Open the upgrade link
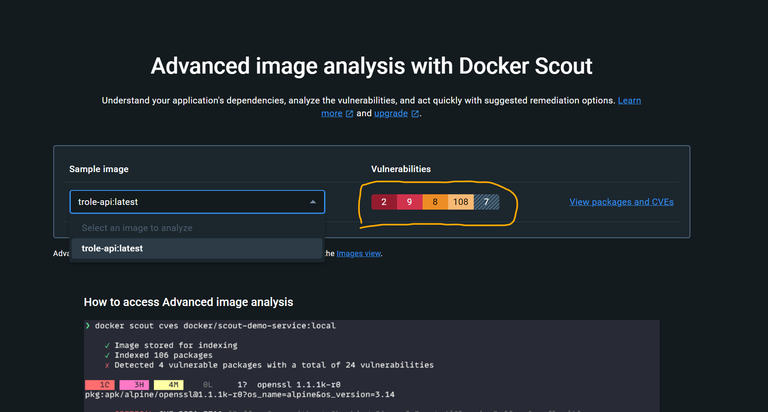Screen dimensions: 768x412 (x=391, y=113)
